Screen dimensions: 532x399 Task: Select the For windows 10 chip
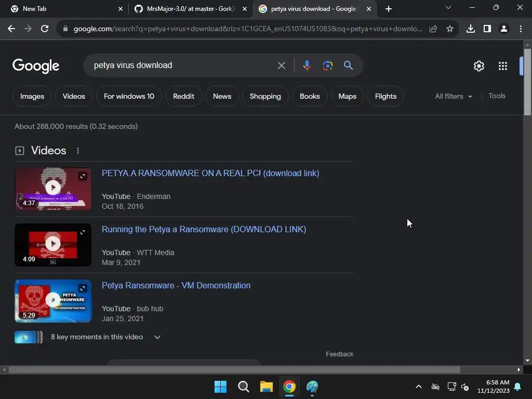[129, 96]
